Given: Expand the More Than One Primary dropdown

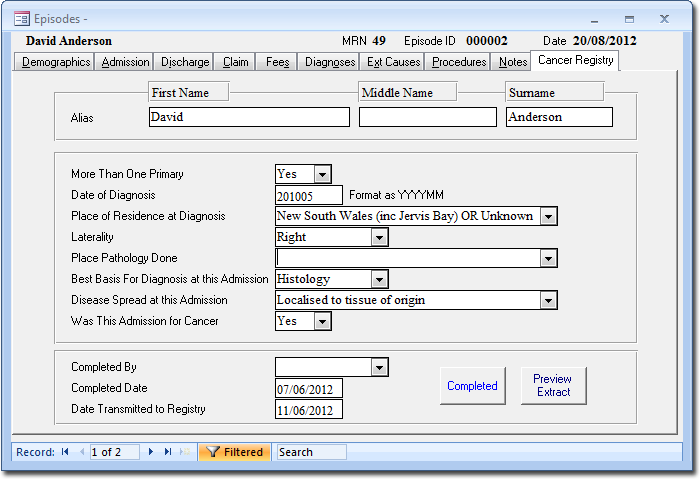Looking at the screenshot, I should point(321,174).
